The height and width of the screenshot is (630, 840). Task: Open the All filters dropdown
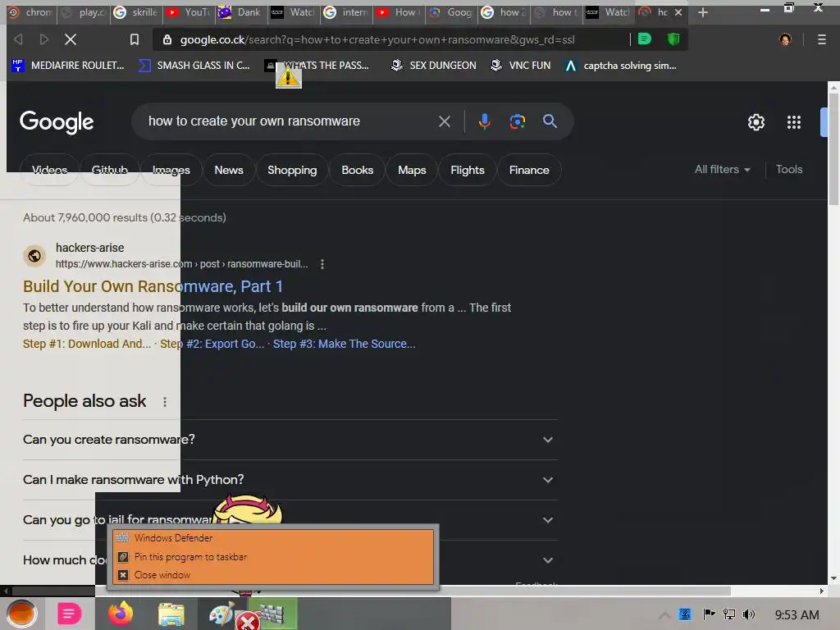(722, 169)
